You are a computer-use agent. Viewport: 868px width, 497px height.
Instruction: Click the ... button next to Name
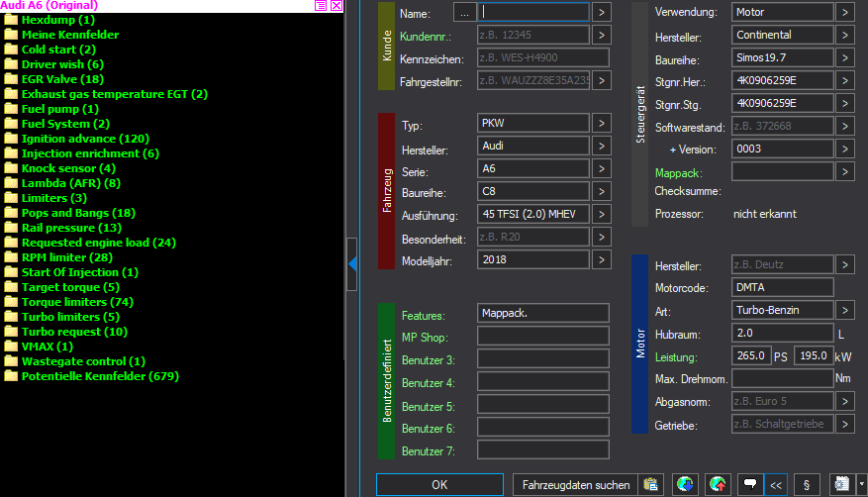tap(464, 12)
